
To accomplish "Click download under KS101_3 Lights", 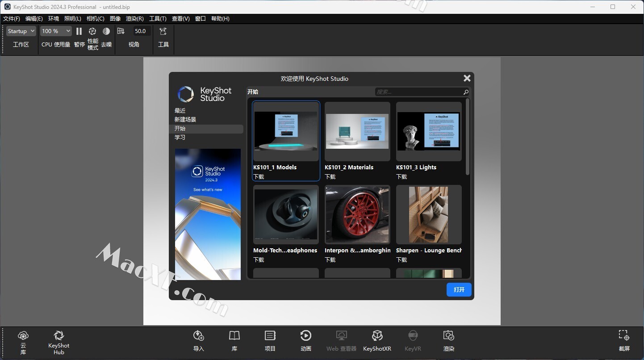I will click(402, 177).
